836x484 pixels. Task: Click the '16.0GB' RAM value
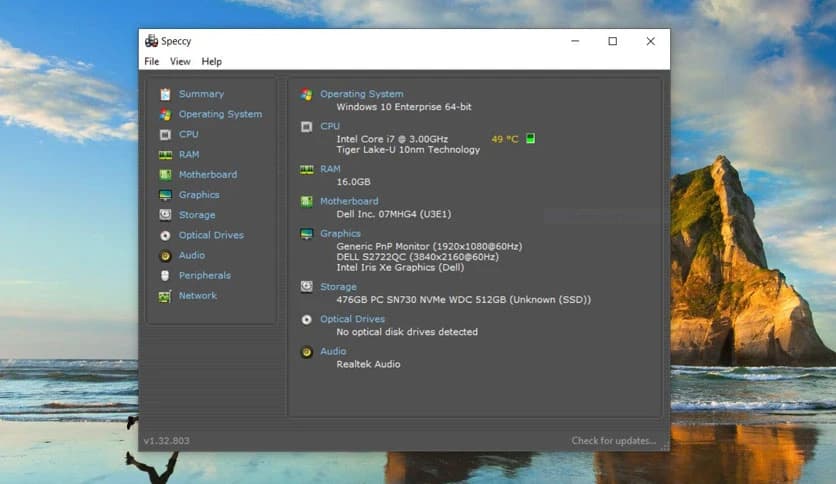(353, 182)
